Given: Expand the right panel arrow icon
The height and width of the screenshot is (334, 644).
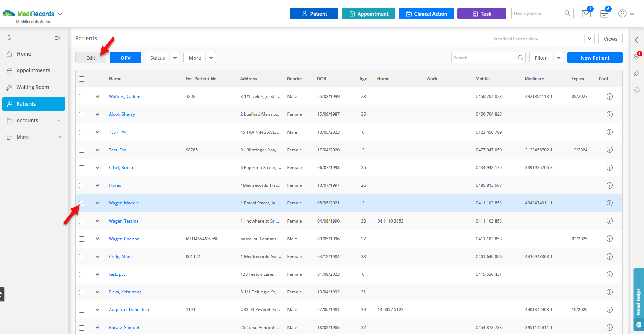Looking at the screenshot, I should pos(637,40).
